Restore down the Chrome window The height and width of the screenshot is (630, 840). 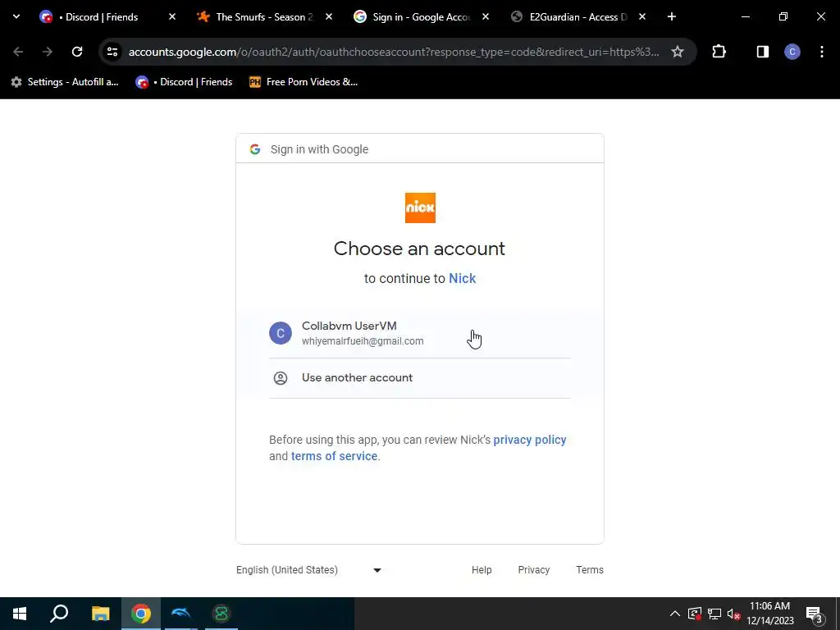click(783, 16)
